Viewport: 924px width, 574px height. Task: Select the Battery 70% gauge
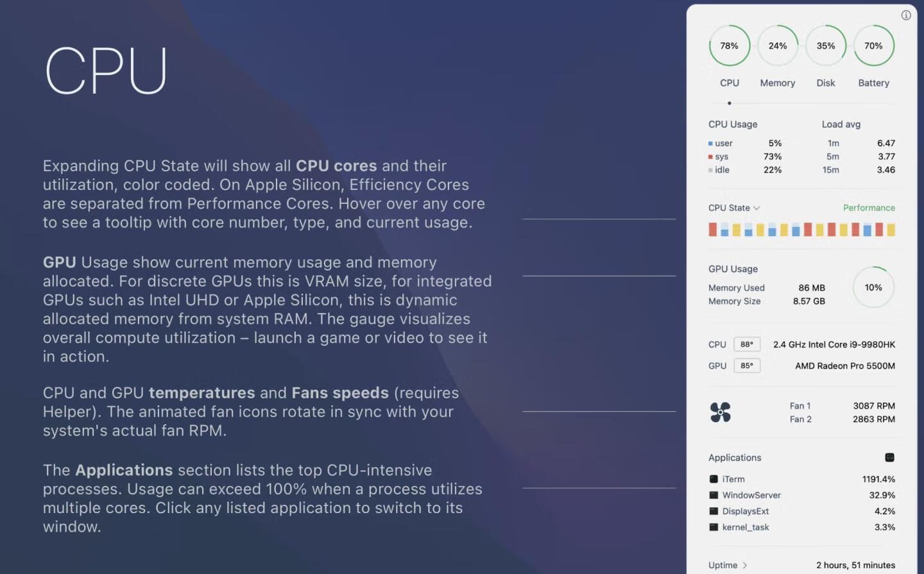coord(873,46)
